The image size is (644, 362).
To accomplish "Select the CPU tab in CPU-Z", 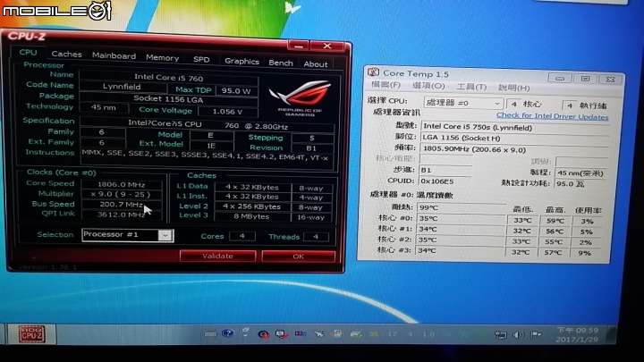I will [x=28, y=52].
